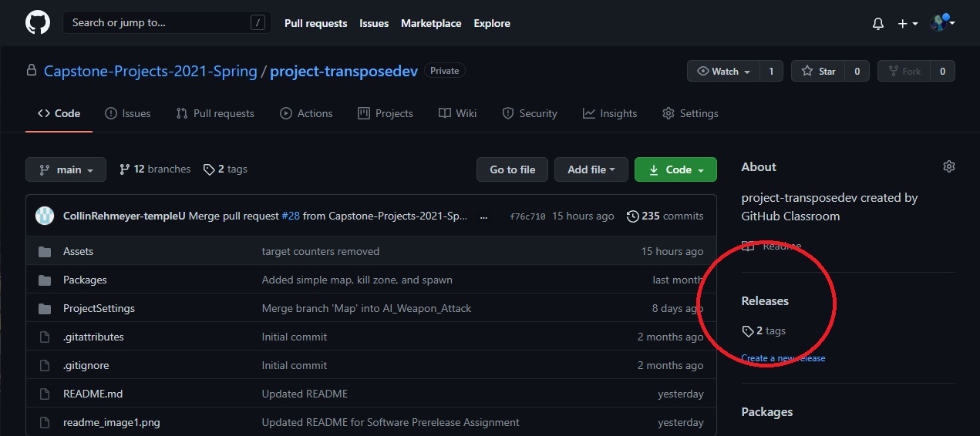
Task: Open the green Code dropdown
Action: (x=675, y=169)
